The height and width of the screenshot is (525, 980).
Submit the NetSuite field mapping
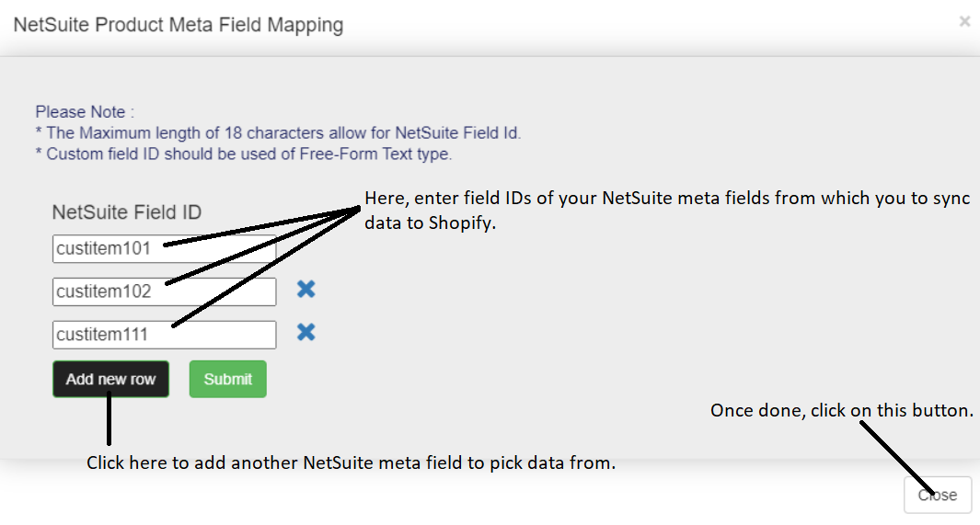pos(227,379)
